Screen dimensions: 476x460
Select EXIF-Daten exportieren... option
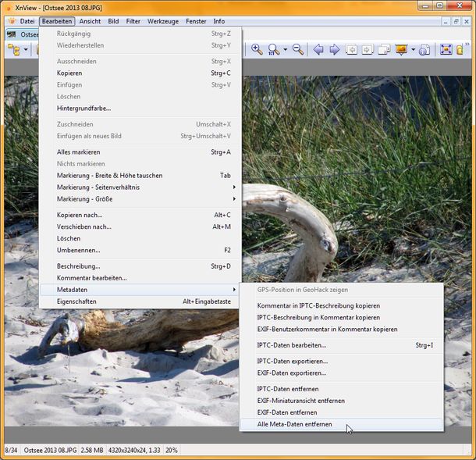coord(292,373)
